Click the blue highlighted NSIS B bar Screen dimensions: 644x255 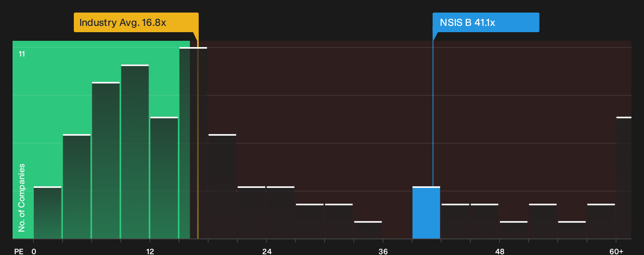tap(426, 213)
